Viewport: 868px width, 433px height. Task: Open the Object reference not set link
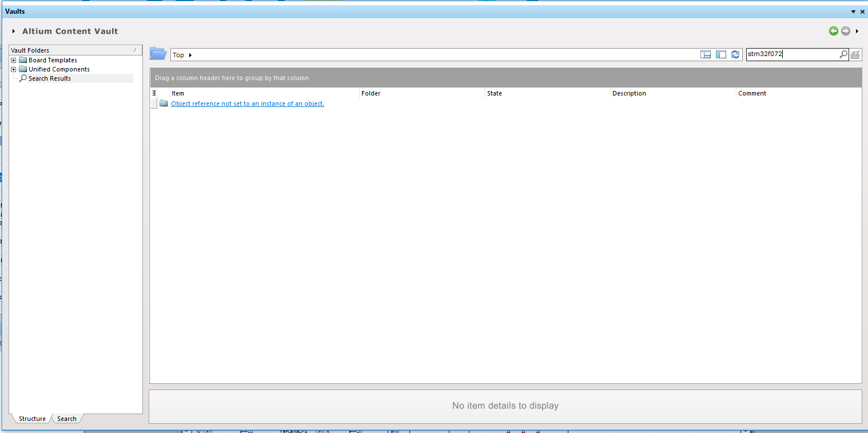(x=248, y=104)
